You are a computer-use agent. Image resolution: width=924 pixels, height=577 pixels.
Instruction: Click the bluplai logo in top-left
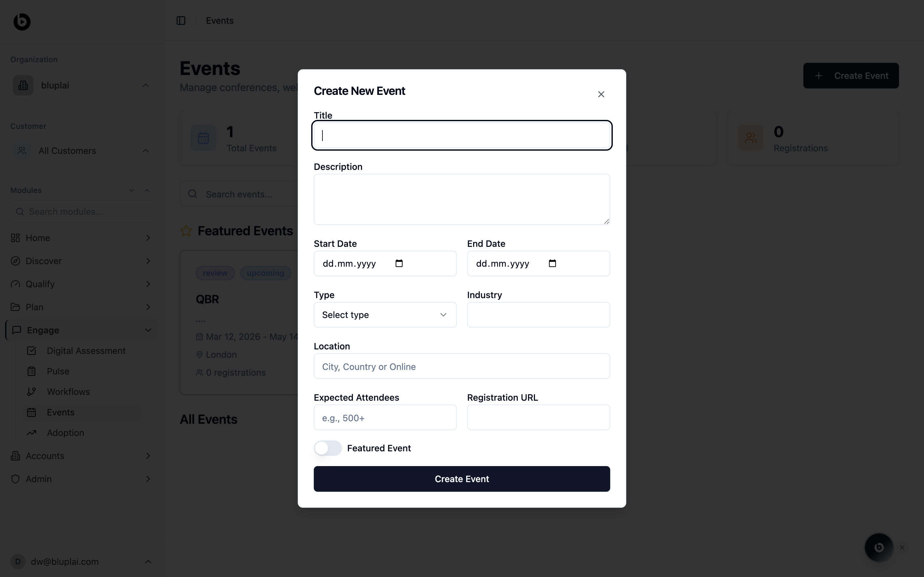click(x=22, y=22)
